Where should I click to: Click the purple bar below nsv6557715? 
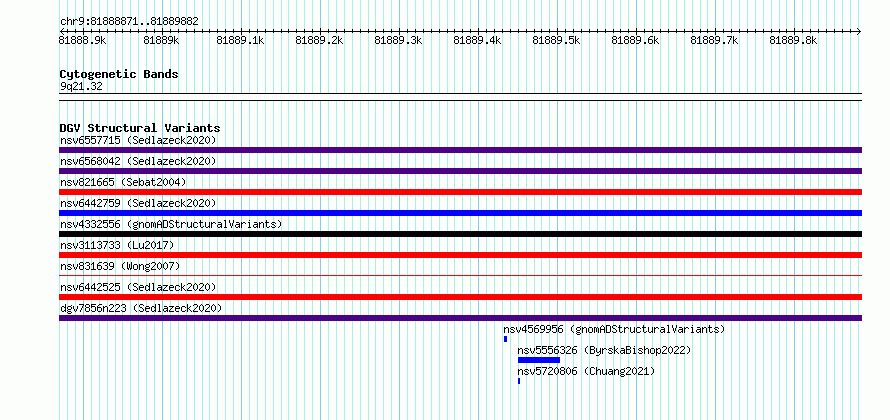460,150
